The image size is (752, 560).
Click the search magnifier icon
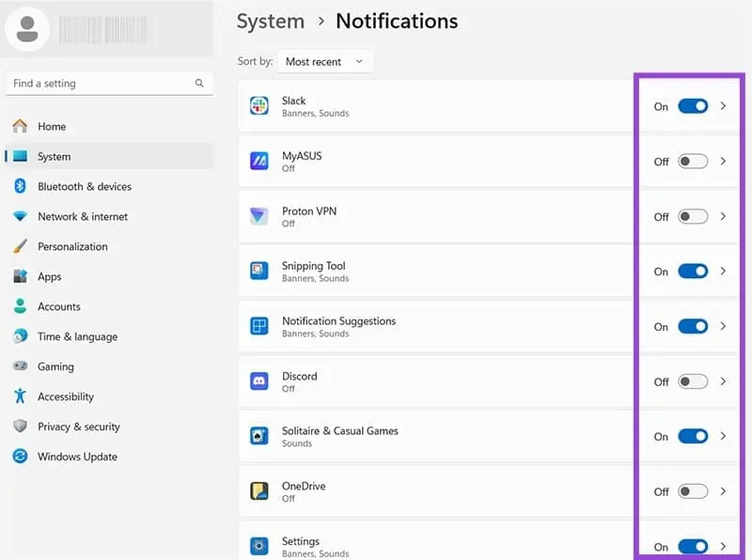point(199,83)
